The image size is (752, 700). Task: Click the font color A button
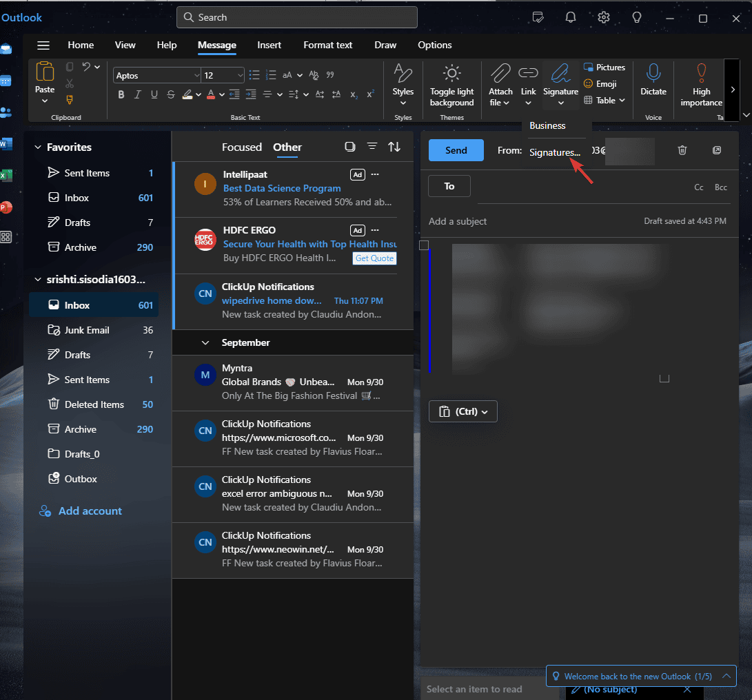pyautogui.click(x=210, y=94)
